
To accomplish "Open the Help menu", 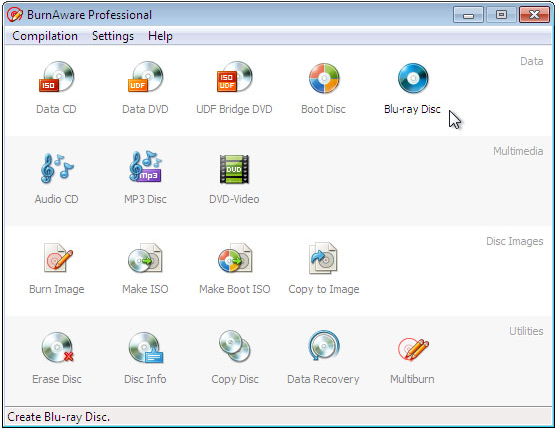I will [x=160, y=36].
